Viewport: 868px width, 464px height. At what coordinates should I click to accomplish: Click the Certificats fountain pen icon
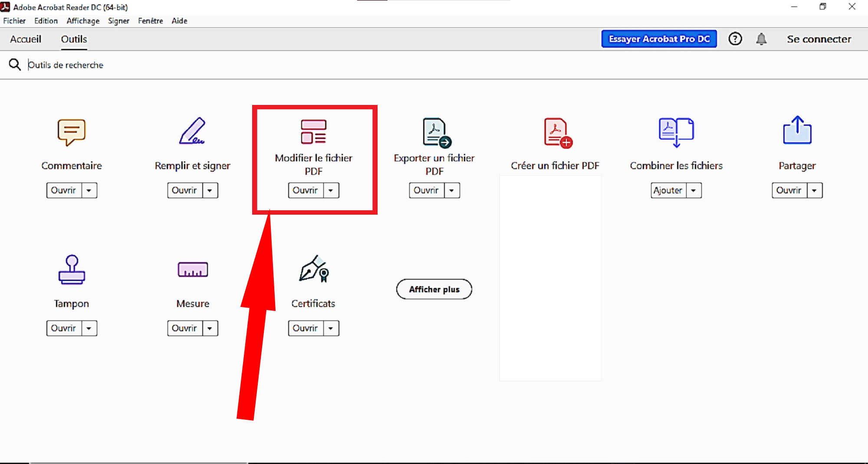[314, 269]
